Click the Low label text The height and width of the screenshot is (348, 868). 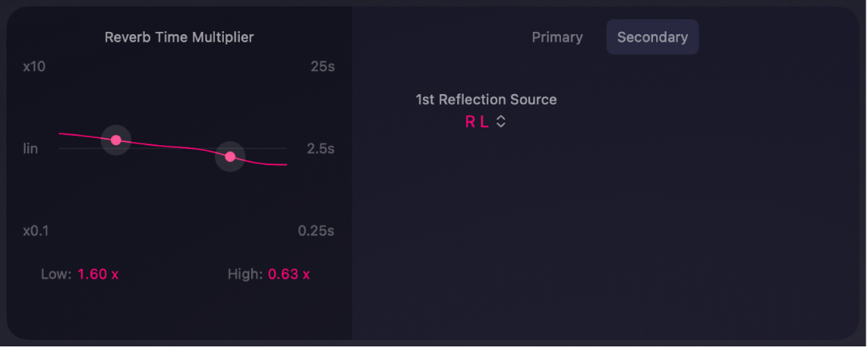[56, 275]
